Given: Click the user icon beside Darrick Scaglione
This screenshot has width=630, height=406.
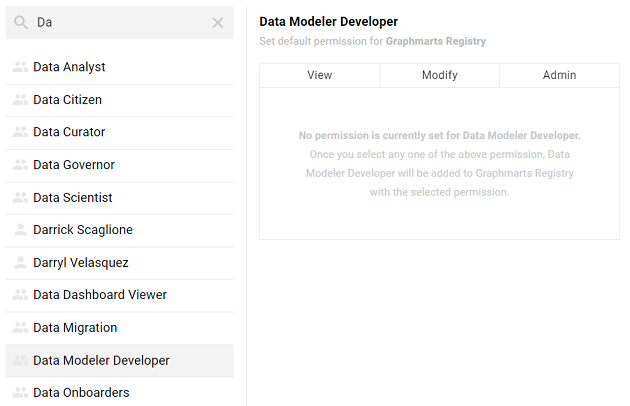Looking at the screenshot, I should 20,230.
